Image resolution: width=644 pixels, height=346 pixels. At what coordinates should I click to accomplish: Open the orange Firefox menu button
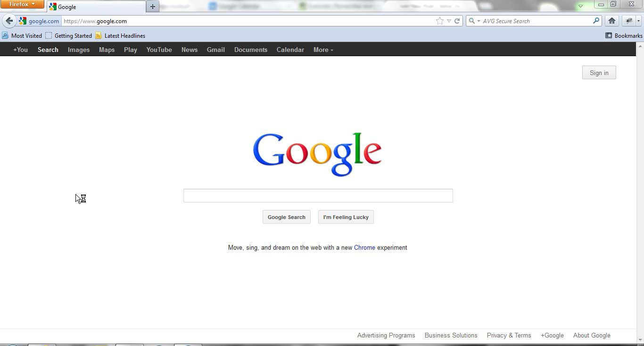click(22, 4)
